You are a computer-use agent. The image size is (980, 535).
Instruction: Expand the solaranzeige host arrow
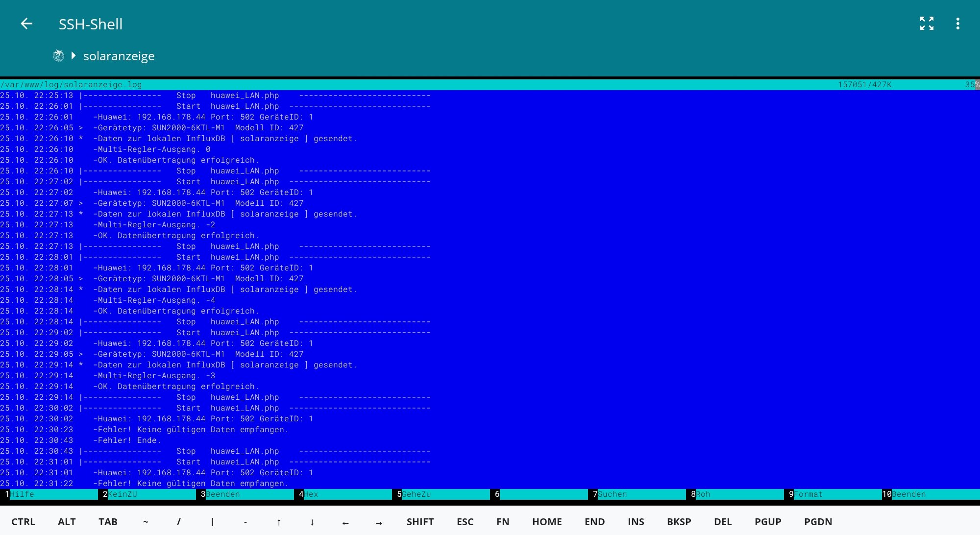tap(73, 56)
